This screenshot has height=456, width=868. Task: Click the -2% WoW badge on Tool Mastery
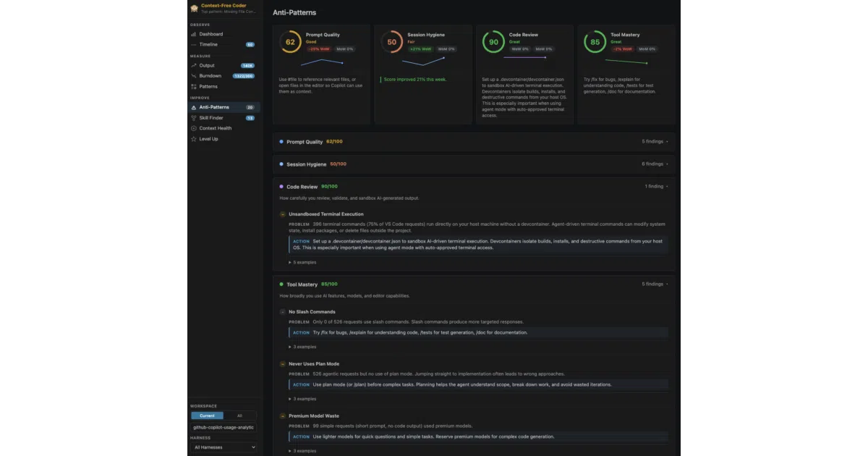tap(622, 49)
